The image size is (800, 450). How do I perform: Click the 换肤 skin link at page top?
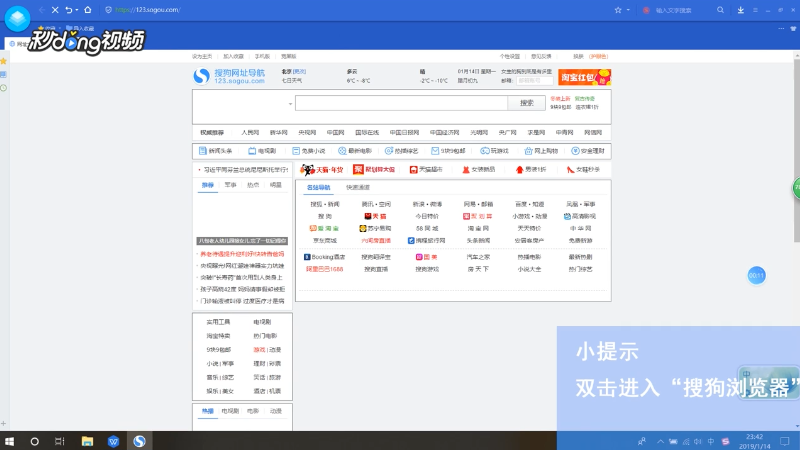(578, 57)
